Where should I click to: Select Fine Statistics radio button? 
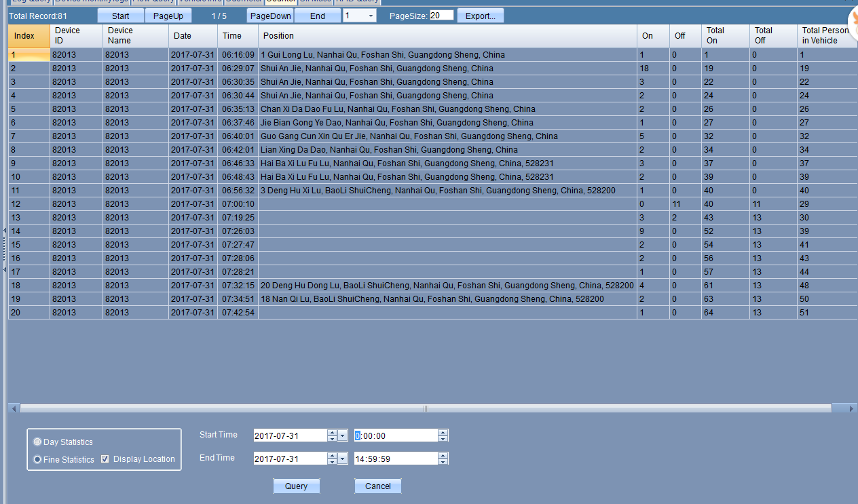click(x=37, y=459)
